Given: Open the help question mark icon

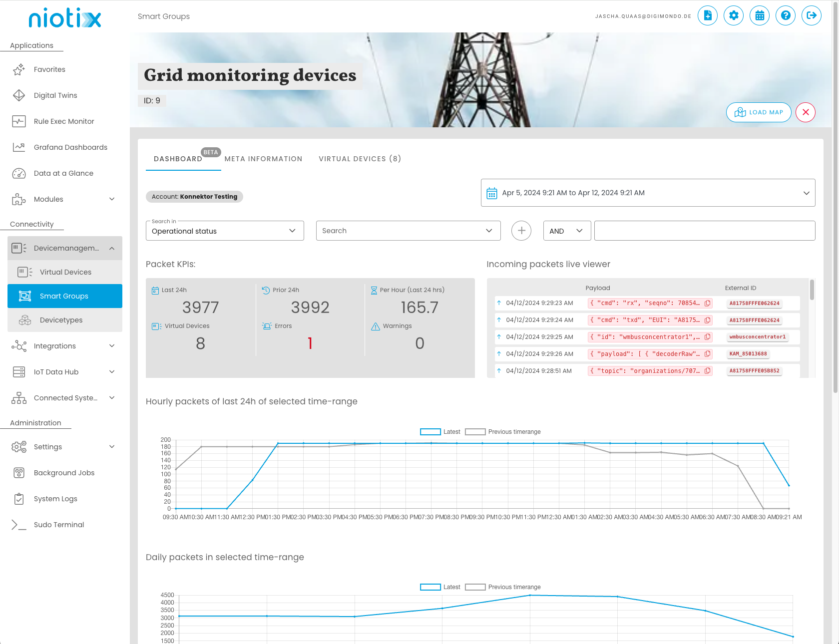Looking at the screenshot, I should coord(785,15).
